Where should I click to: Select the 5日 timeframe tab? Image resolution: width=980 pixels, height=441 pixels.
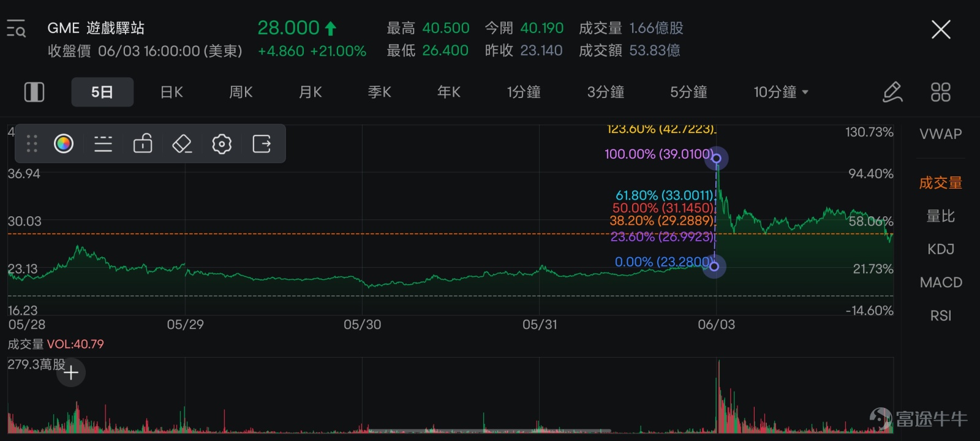click(x=102, y=92)
